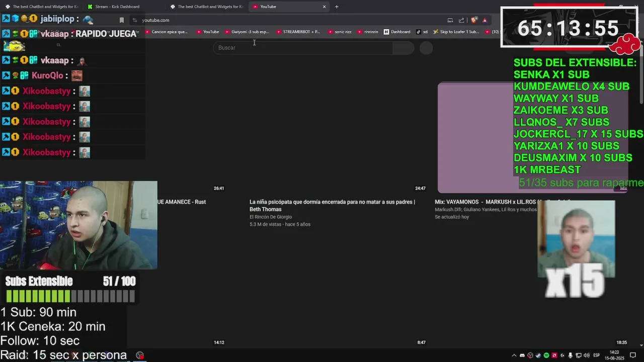
Task: Click the YouTube search submit button
Action: pyautogui.click(x=404, y=48)
